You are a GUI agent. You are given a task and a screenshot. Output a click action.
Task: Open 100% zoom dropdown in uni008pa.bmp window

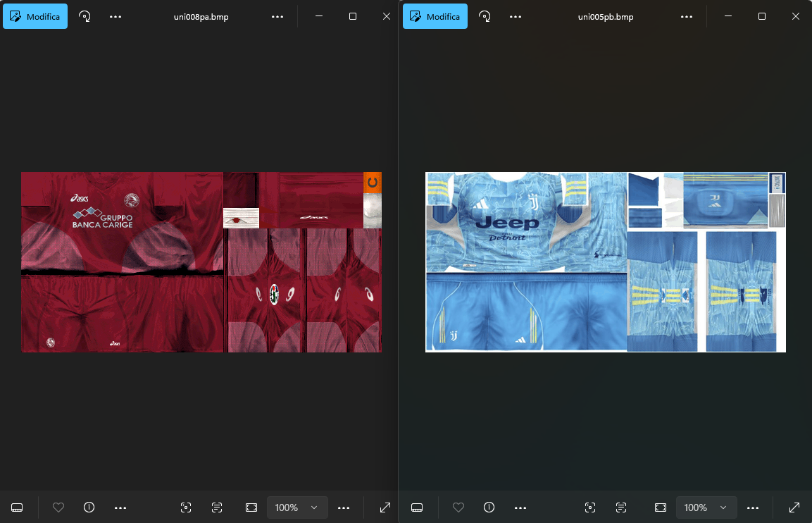point(296,507)
